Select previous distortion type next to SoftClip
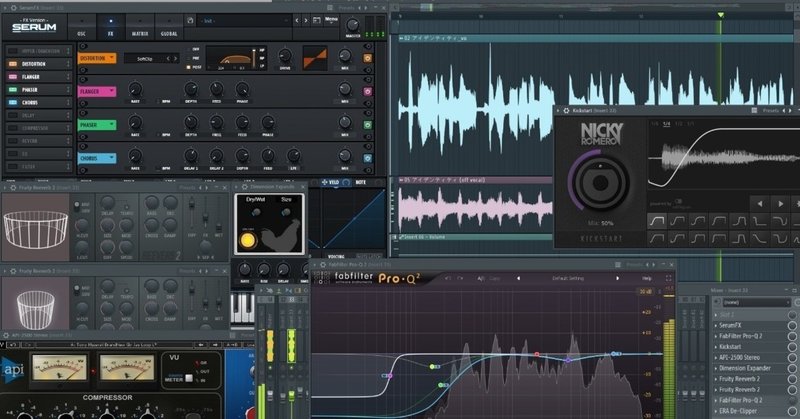The image size is (800, 419). click(168, 59)
